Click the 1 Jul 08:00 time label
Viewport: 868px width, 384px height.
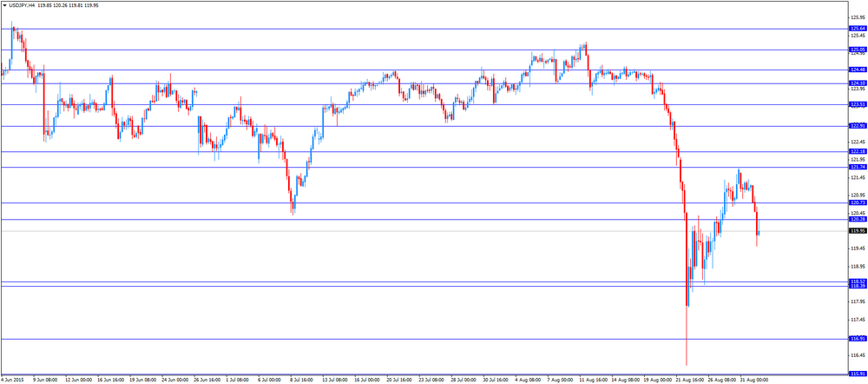(238, 381)
